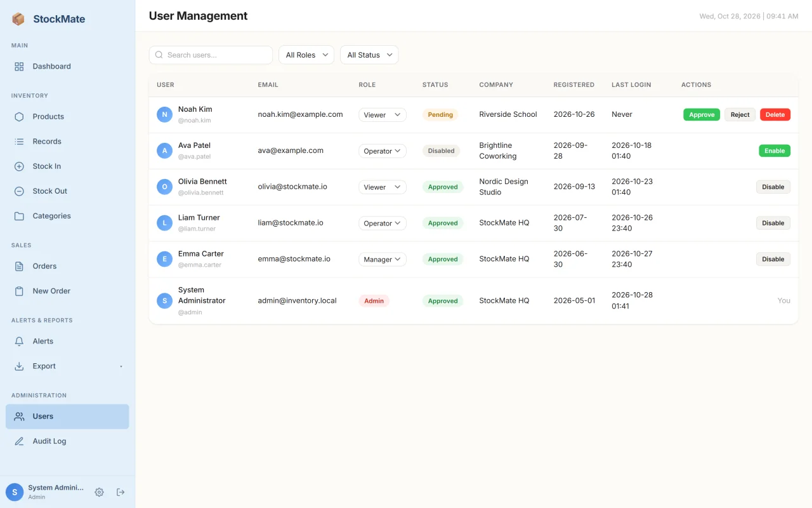The width and height of the screenshot is (812, 508).
Task: Click the Users people icon
Action: (x=19, y=416)
